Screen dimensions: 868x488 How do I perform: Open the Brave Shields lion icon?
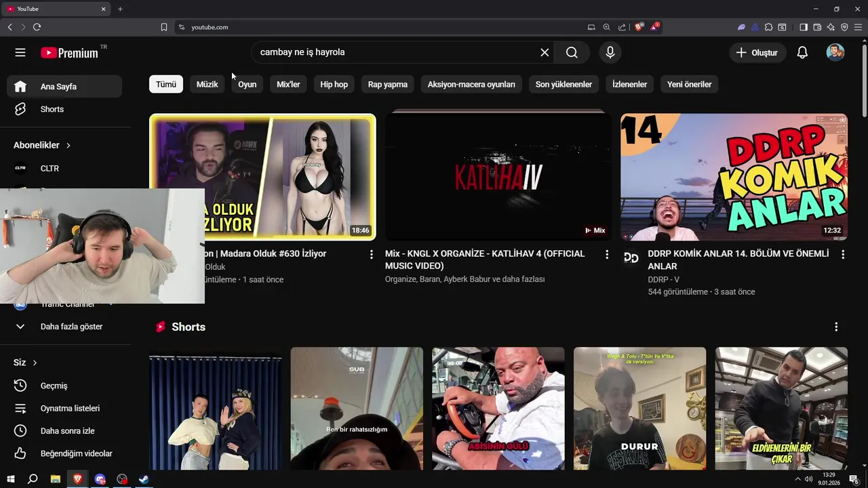pos(639,27)
